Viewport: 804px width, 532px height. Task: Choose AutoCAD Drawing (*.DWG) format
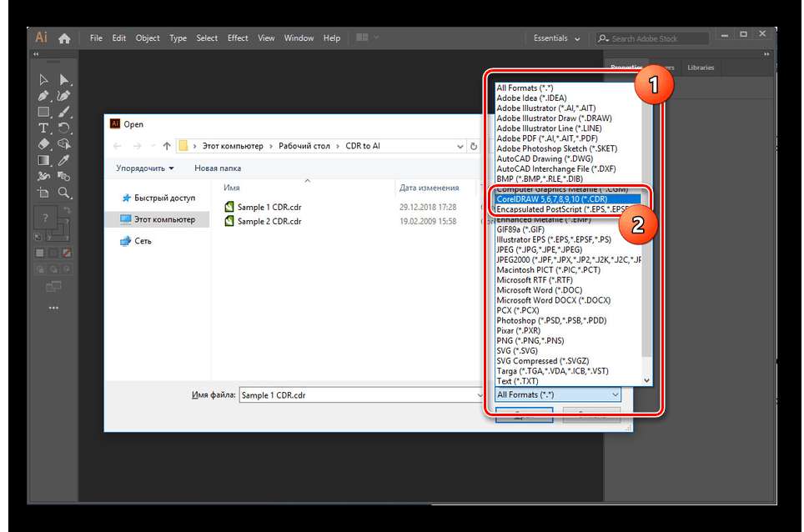coord(568,158)
